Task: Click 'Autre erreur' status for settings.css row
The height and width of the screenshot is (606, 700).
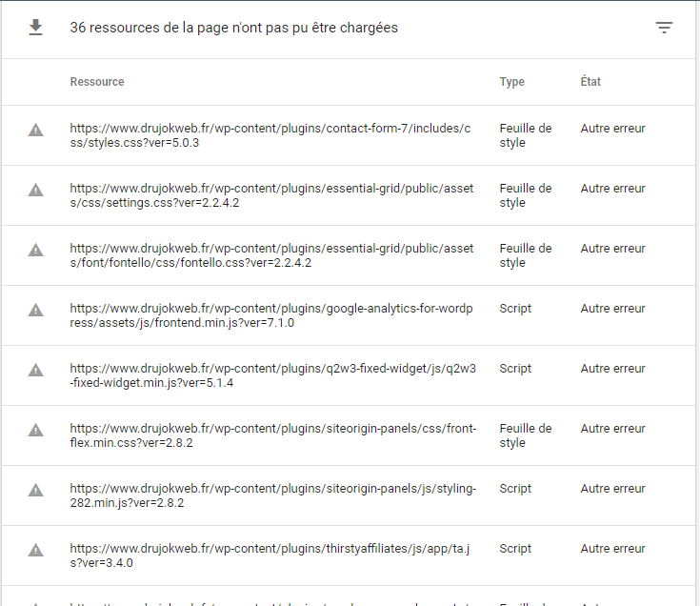Action: [612, 189]
